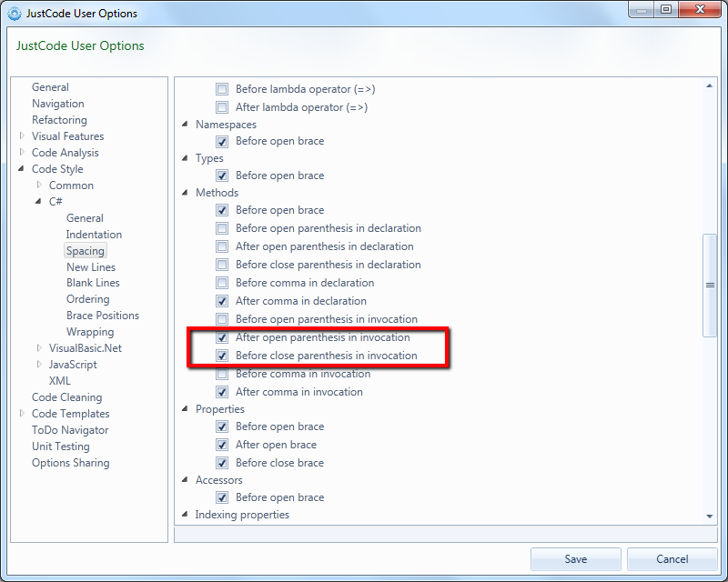Viewport: 728px width, 582px height.
Task: Uncheck Properties Before close brace
Action: tap(222, 463)
